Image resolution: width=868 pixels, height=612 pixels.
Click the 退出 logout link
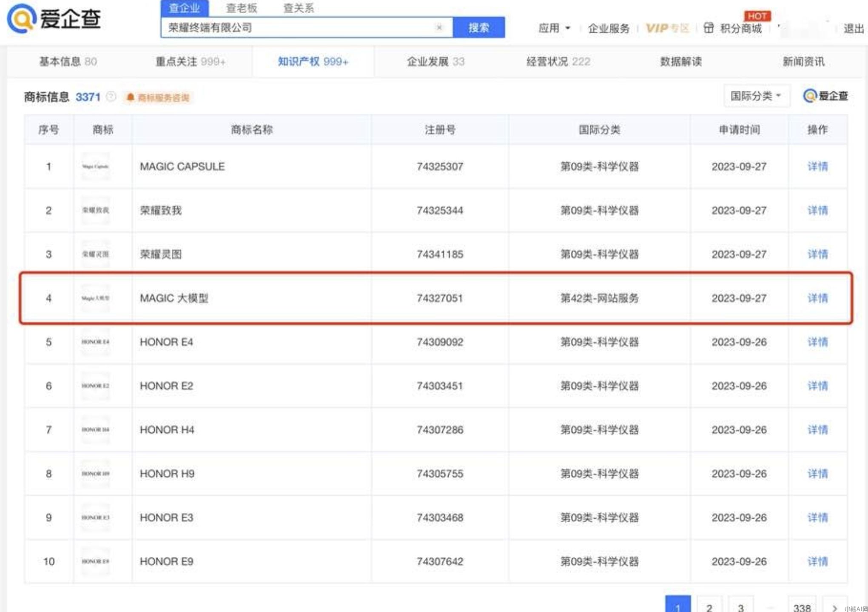tap(854, 29)
